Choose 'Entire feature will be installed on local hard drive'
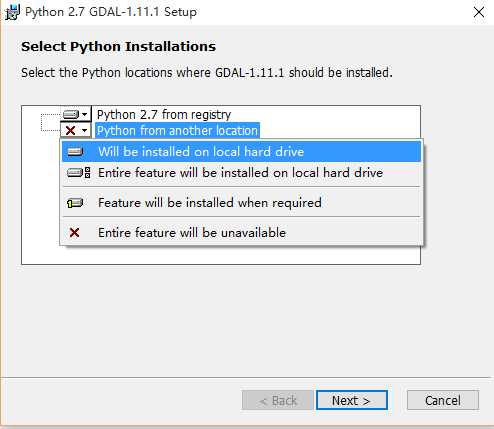This screenshot has height=429, width=494. click(x=241, y=173)
